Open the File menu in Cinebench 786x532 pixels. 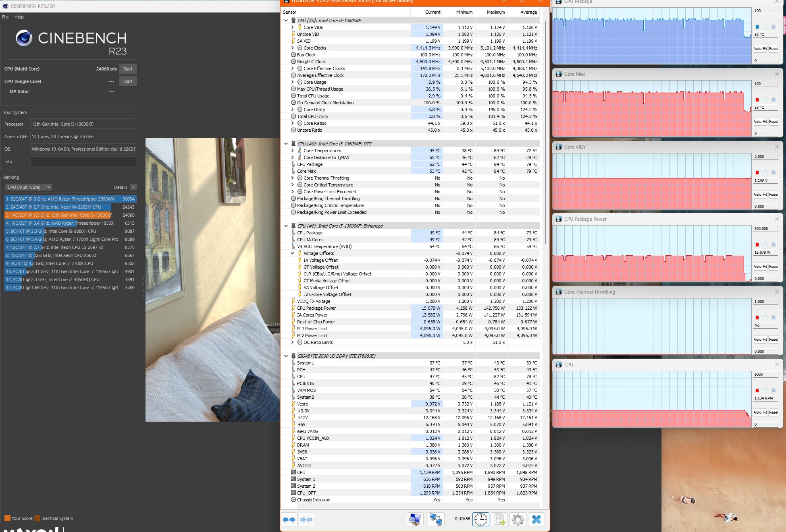pos(5,17)
